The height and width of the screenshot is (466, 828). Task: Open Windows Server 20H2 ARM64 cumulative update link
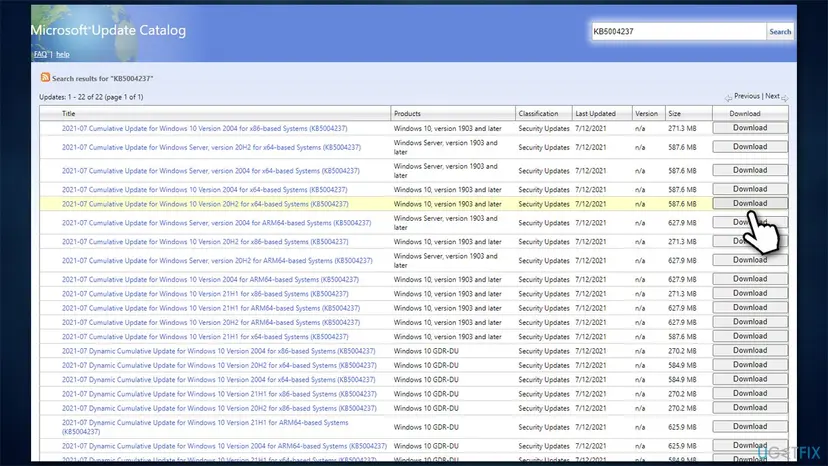(x=217, y=260)
